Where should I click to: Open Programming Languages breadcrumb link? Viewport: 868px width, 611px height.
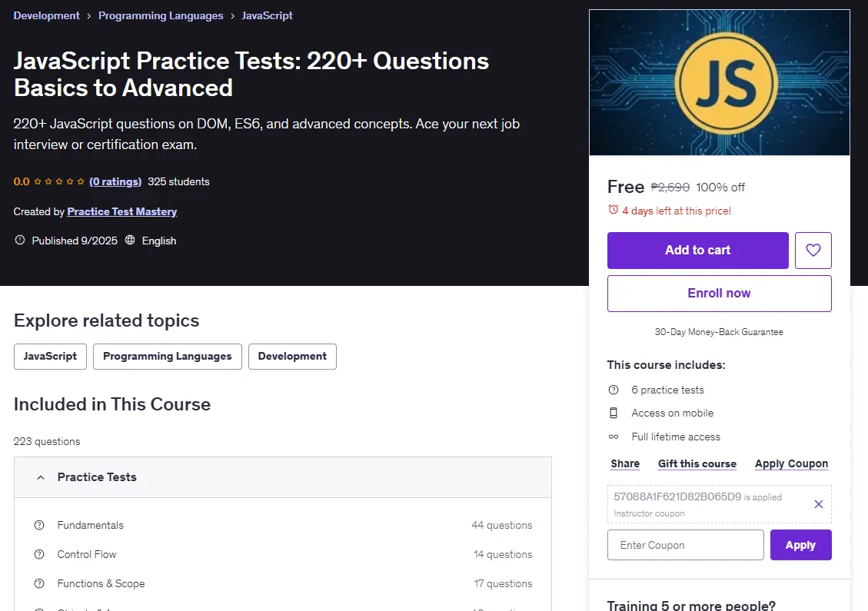click(161, 15)
